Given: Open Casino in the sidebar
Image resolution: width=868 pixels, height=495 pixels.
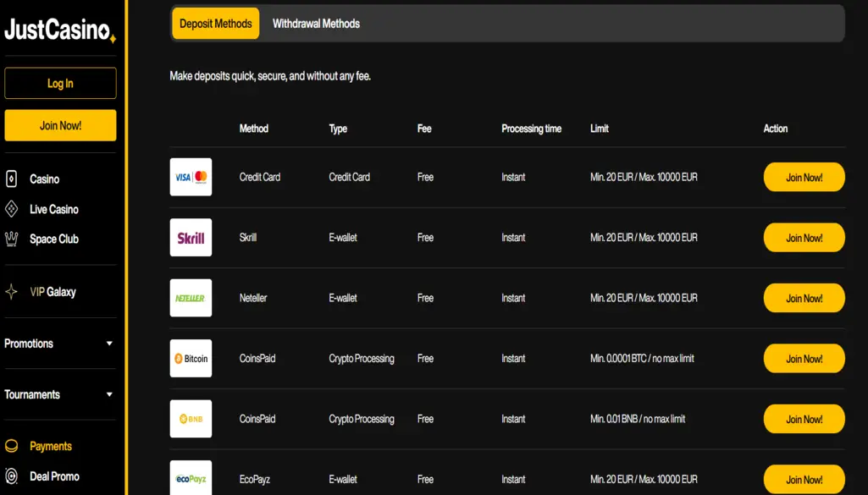Looking at the screenshot, I should [x=44, y=179].
